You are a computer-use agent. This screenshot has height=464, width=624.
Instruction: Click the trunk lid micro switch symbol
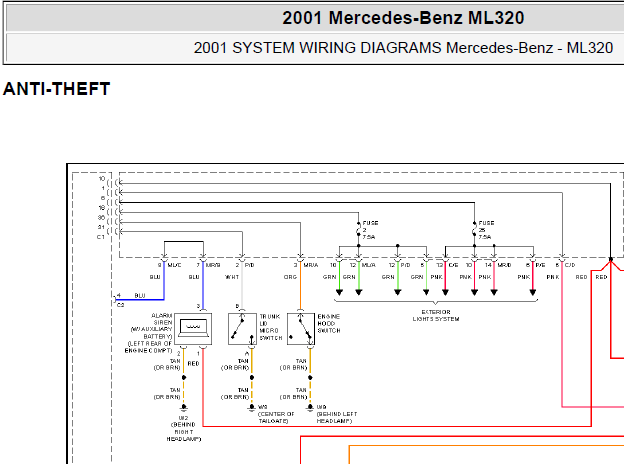click(x=242, y=329)
